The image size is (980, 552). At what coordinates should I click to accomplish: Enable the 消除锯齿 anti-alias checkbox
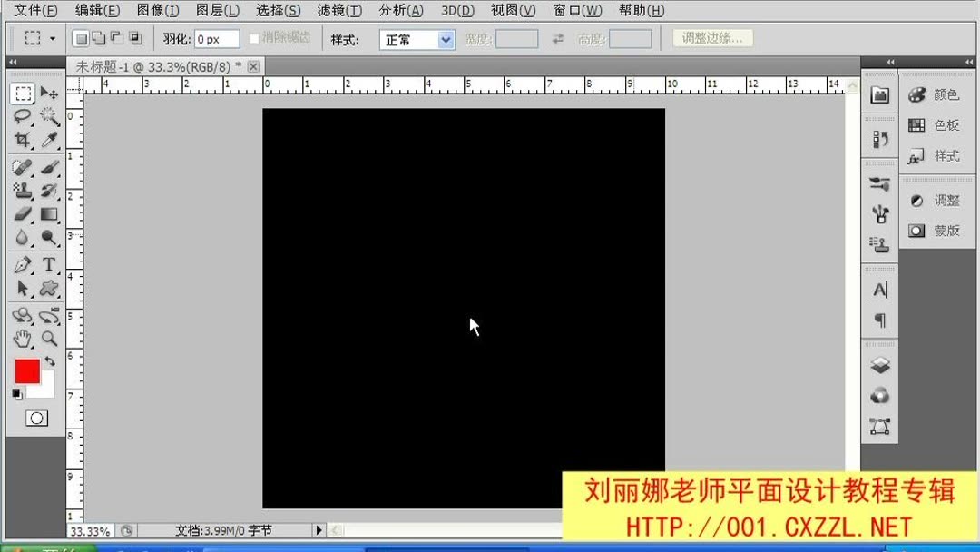(x=252, y=37)
